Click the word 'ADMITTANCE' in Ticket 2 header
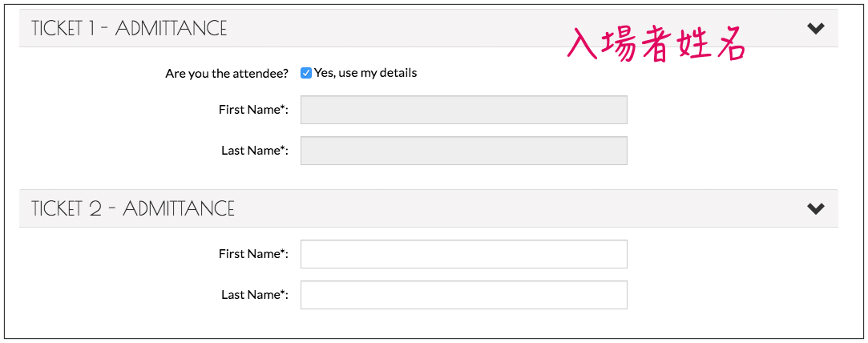Viewport: 868px width, 343px height. [179, 208]
